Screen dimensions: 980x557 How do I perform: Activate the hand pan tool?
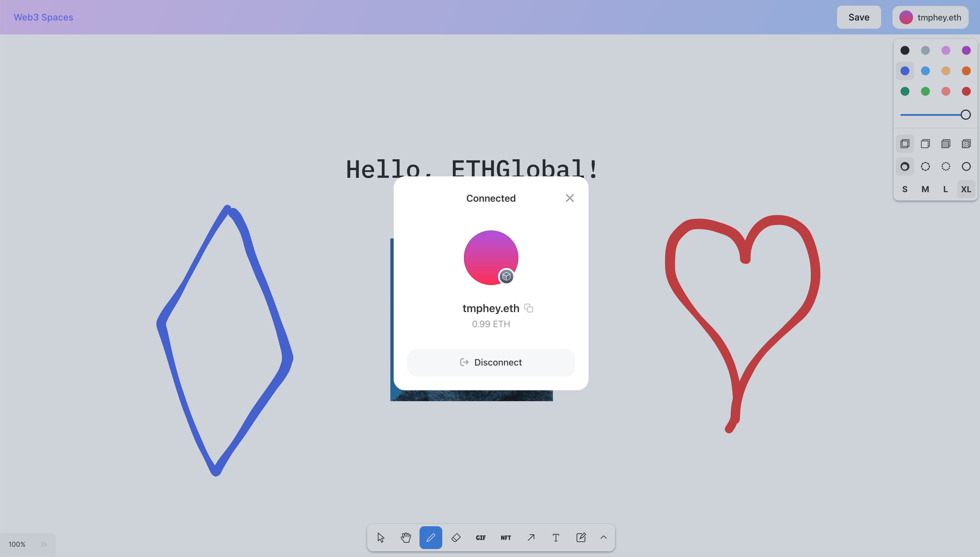tap(406, 537)
